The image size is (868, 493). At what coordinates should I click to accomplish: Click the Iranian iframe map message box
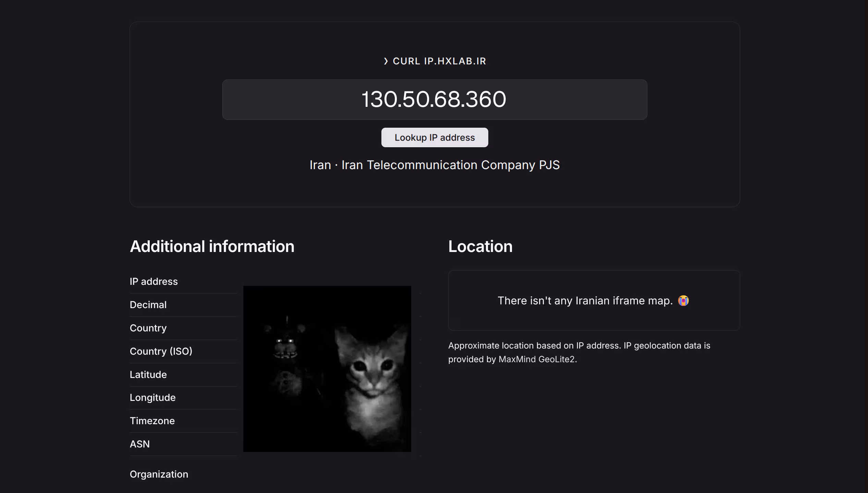594,301
